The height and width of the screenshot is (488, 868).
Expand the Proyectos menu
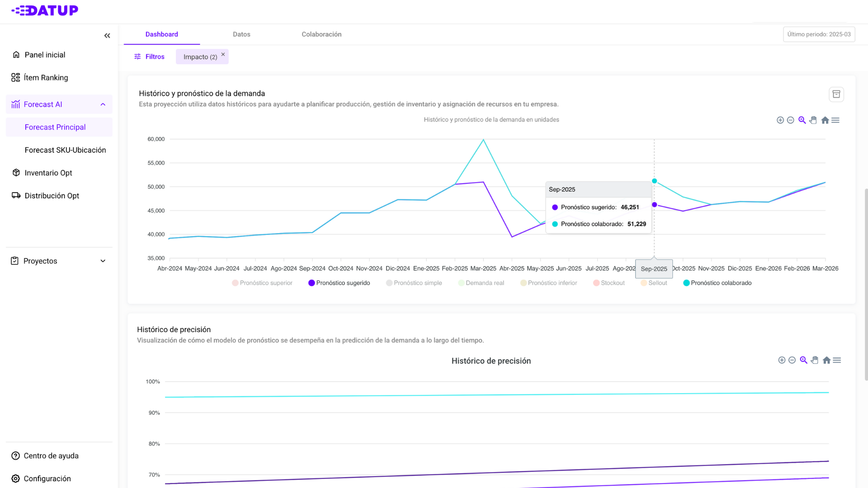point(103,261)
